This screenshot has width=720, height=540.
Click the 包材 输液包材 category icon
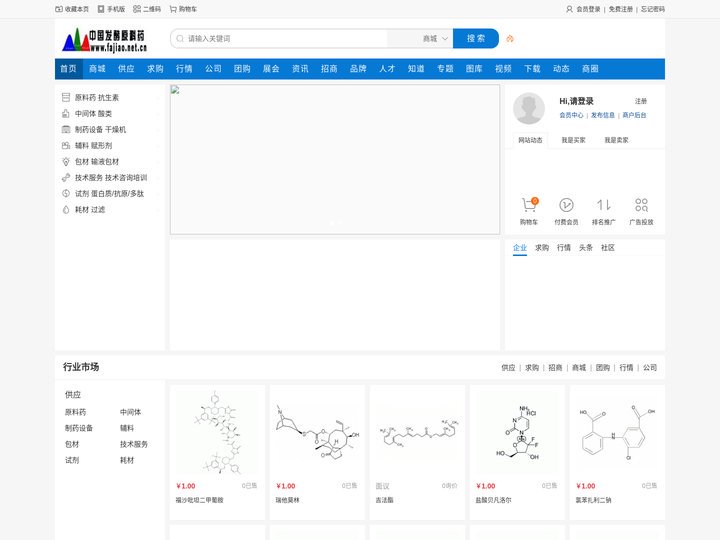tap(66, 162)
